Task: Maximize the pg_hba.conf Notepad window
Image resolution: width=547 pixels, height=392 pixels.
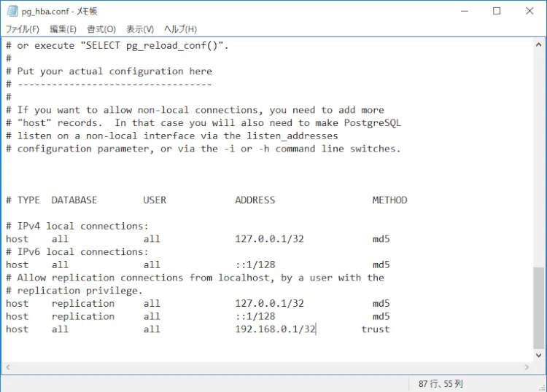Action: [x=497, y=11]
